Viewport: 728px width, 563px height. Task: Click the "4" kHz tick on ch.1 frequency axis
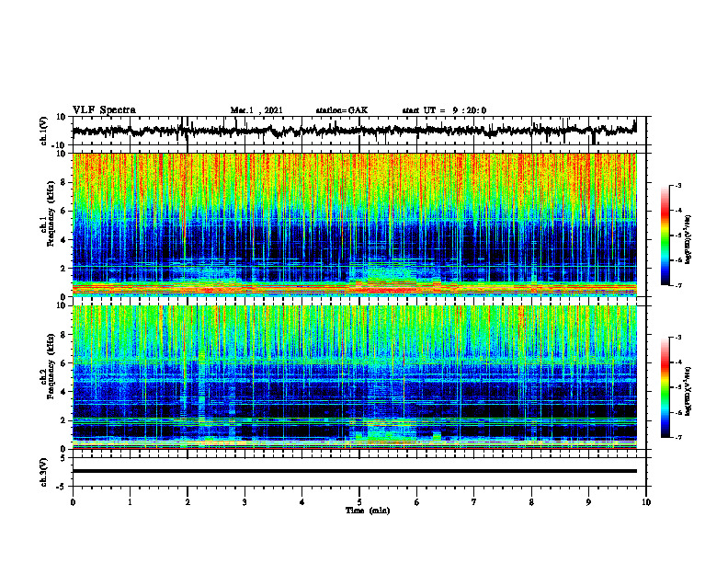point(63,240)
